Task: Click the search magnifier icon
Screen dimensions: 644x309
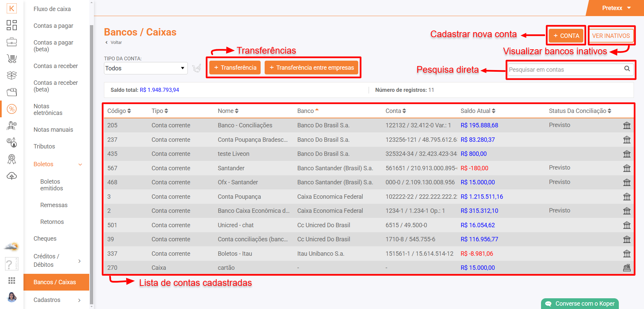Action: pos(627,69)
